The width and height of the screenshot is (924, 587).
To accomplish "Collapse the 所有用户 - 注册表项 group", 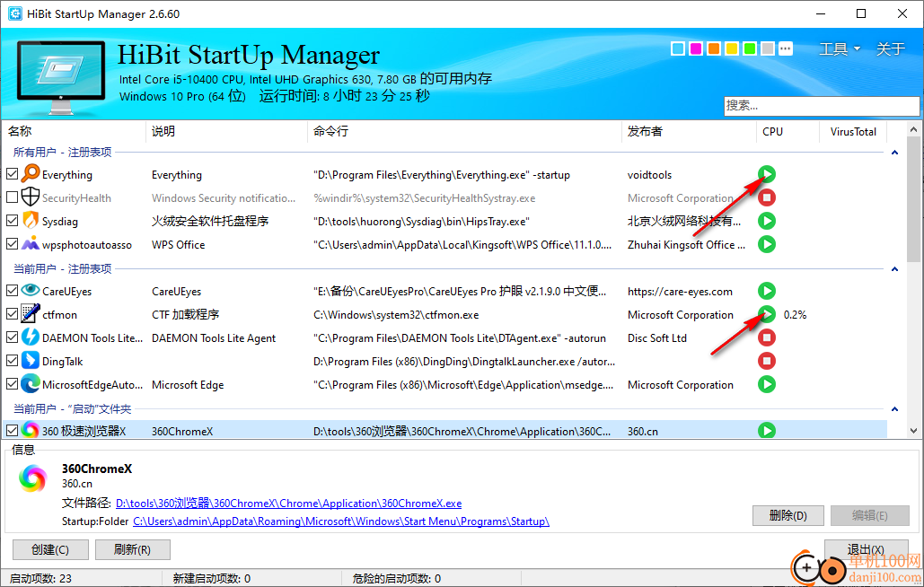I will pyautogui.click(x=894, y=153).
